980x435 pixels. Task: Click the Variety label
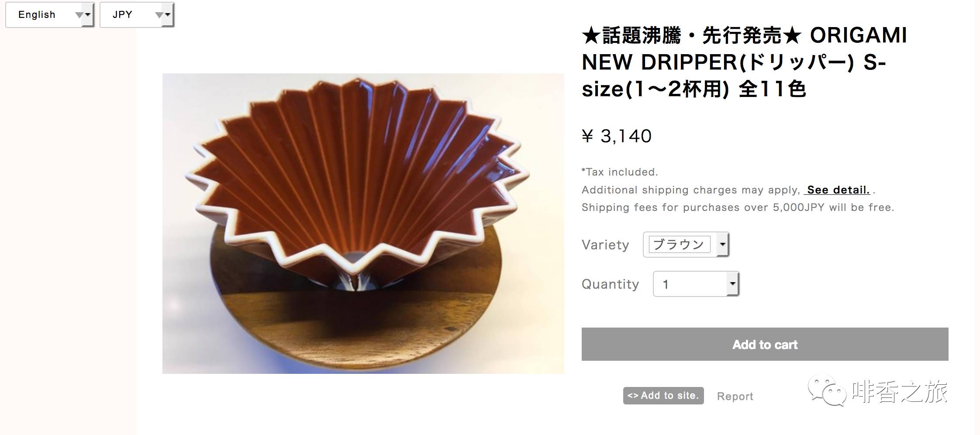(605, 245)
